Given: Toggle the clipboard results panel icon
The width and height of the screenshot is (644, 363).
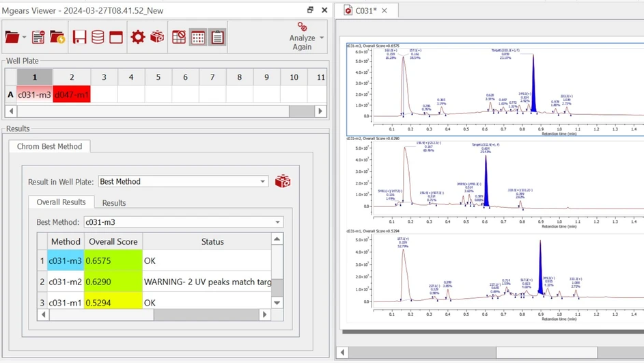Looking at the screenshot, I should pos(217,38).
